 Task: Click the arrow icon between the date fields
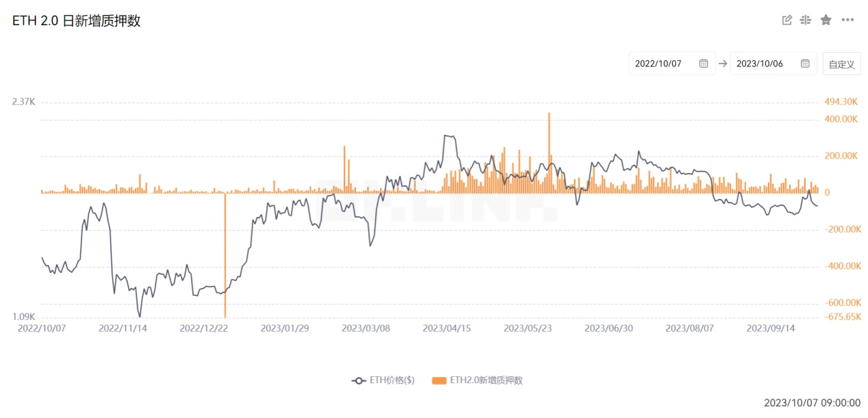[723, 63]
